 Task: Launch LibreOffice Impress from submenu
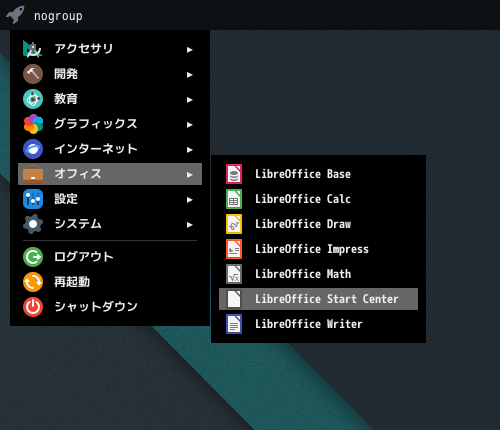pos(318,249)
